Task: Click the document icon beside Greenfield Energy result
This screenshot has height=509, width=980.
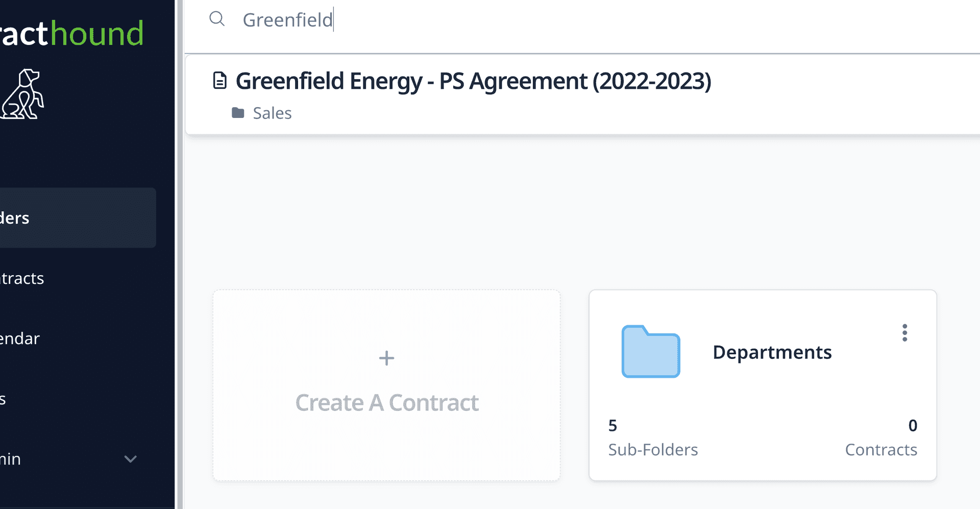Action: pos(219,81)
